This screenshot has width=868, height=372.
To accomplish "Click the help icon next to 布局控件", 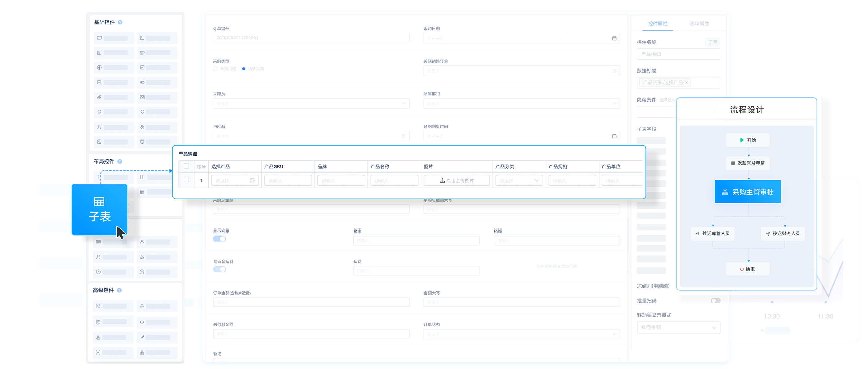I will (120, 162).
